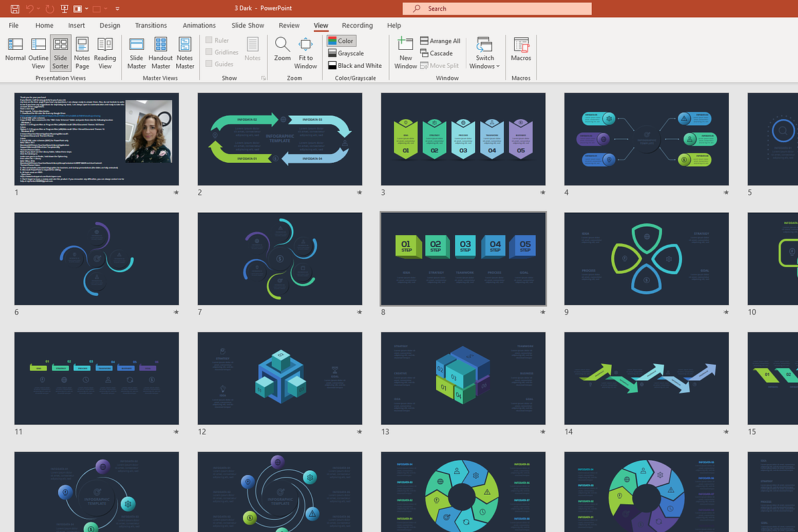This screenshot has width=798, height=532.
Task: Select slide 11 with timeline bars
Action: [97, 378]
